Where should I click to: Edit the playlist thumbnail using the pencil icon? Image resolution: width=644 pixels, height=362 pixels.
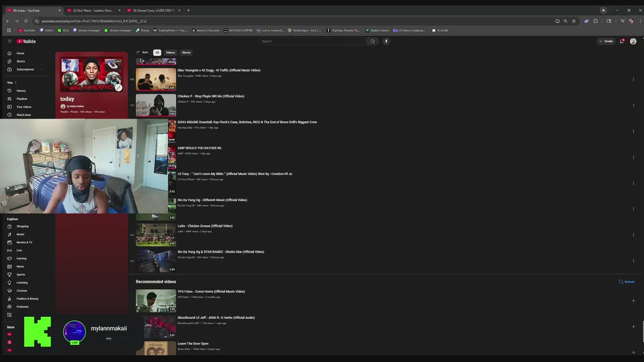tap(118, 87)
